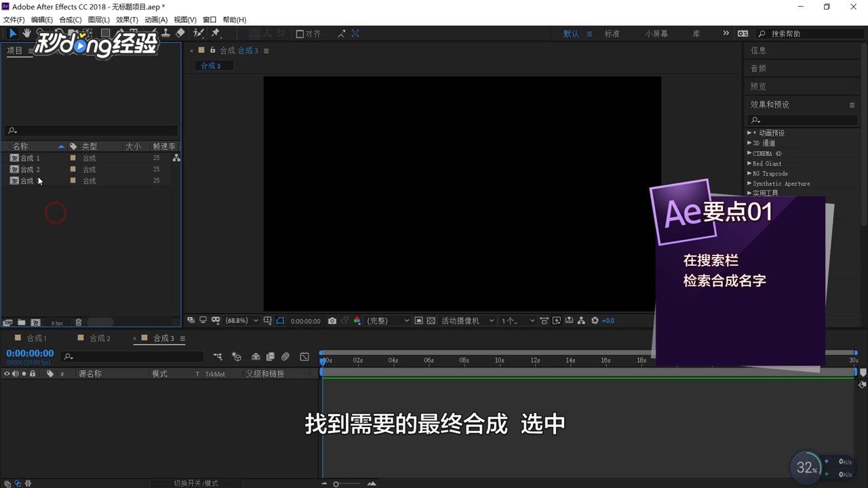868x488 pixels.
Task: Click the hide shy layers icon
Action: click(x=256, y=357)
